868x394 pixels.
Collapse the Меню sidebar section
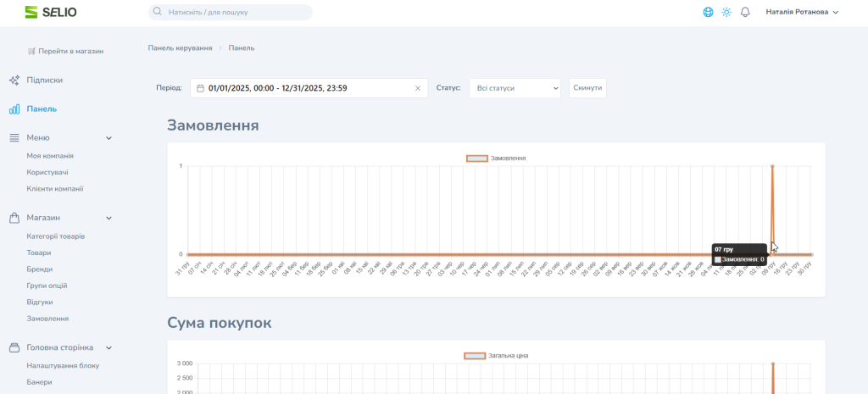click(108, 138)
